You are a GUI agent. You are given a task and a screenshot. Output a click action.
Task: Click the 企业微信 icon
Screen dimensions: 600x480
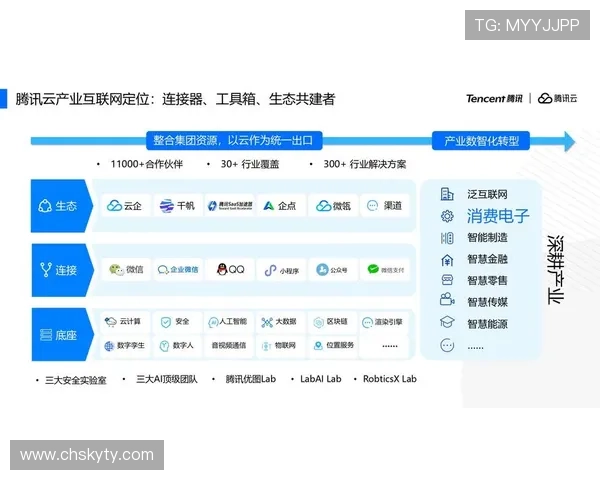163,270
